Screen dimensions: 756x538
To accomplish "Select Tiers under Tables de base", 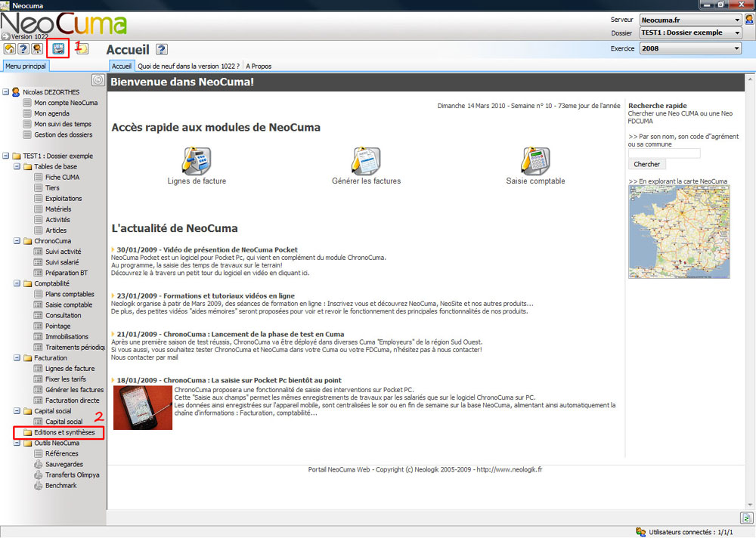I will pyautogui.click(x=53, y=187).
